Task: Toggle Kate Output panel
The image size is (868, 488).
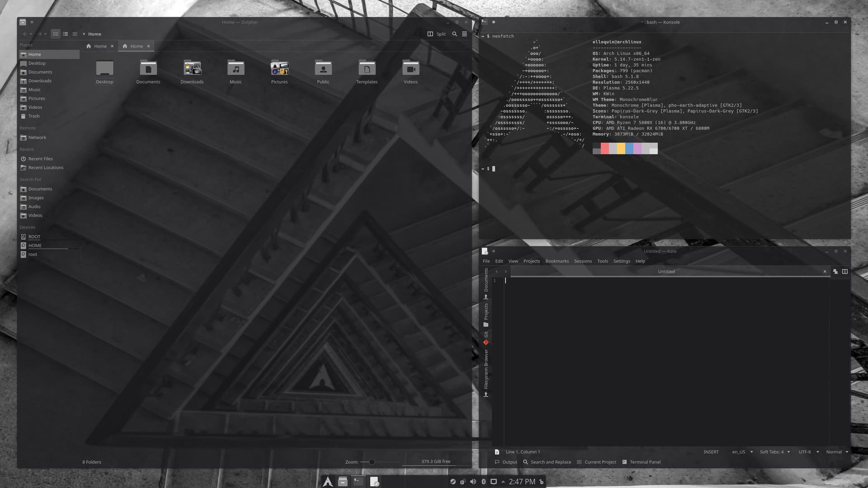Action: point(506,462)
